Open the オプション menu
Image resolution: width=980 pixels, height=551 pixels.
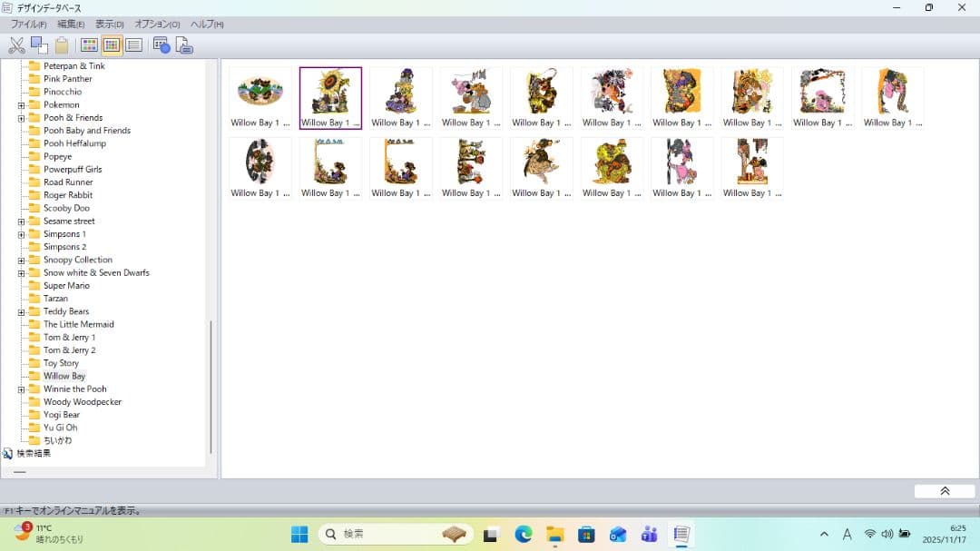[x=157, y=25]
